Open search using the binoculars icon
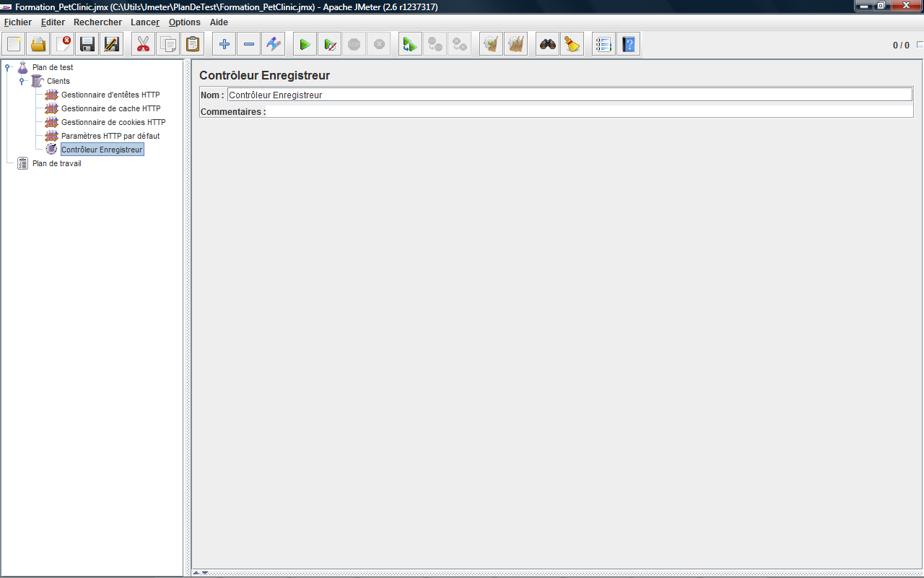 pos(548,45)
